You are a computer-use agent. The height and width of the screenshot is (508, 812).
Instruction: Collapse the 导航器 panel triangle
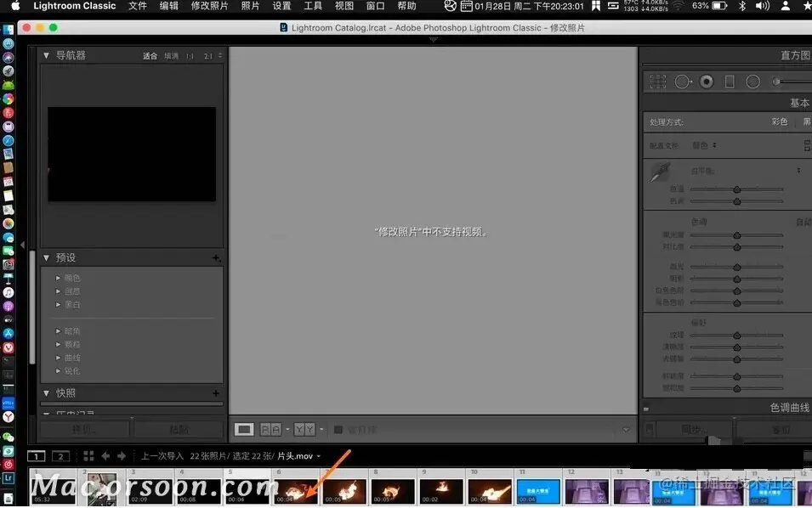46,55
